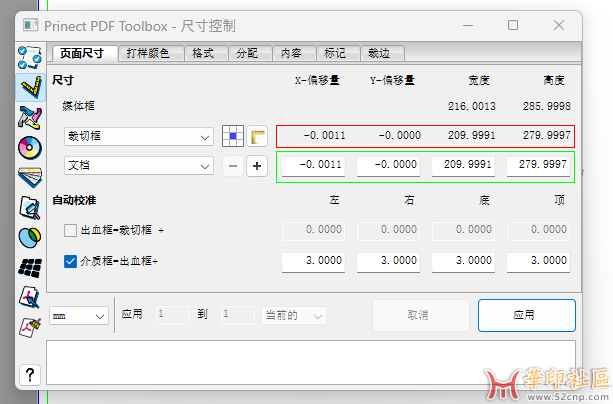The width and height of the screenshot is (613, 404).
Task: Open the color swatch fan tool
Action: [x=30, y=178]
